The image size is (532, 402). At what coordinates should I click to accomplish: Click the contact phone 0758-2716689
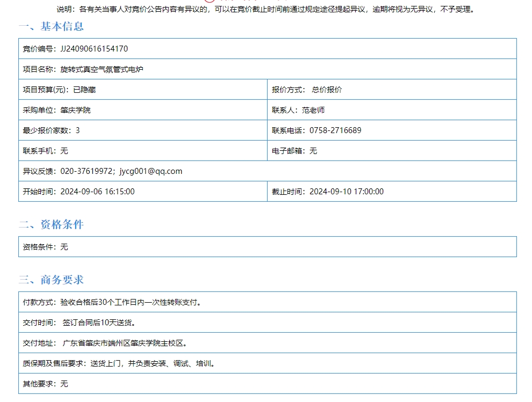click(335, 130)
